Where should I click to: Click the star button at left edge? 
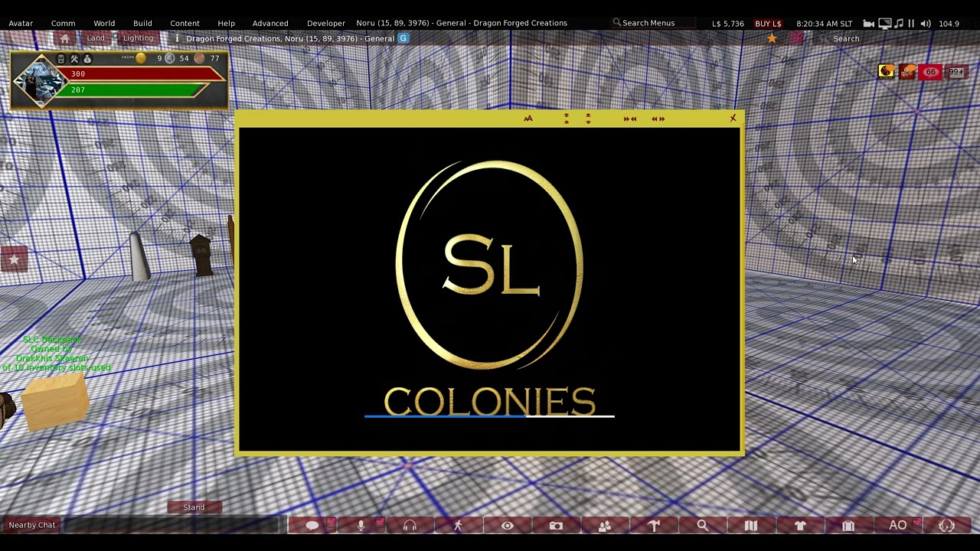pos(14,259)
